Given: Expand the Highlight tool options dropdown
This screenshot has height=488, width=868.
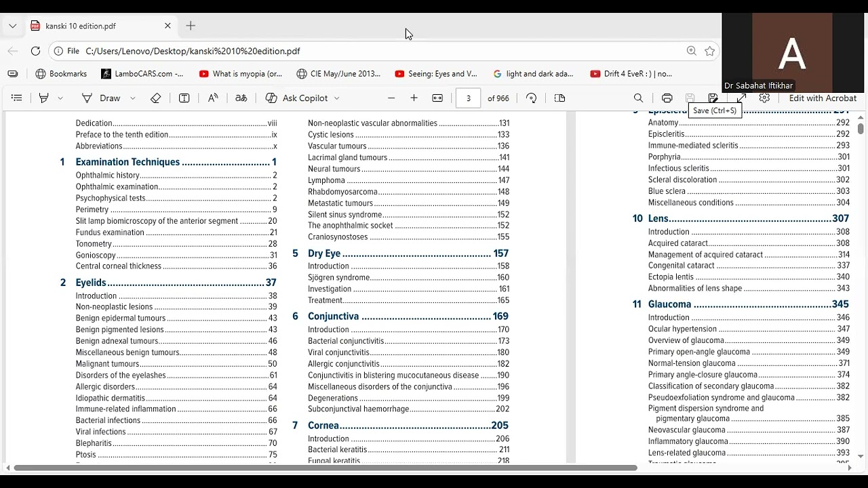Looking at the screenshot, I should [x=60, y=98].
